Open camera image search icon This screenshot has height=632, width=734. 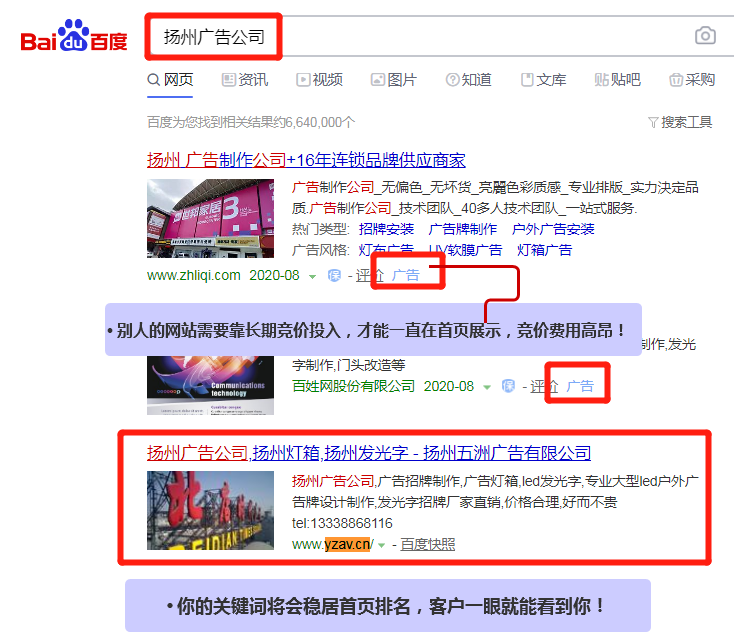click(x=705, y=36)
